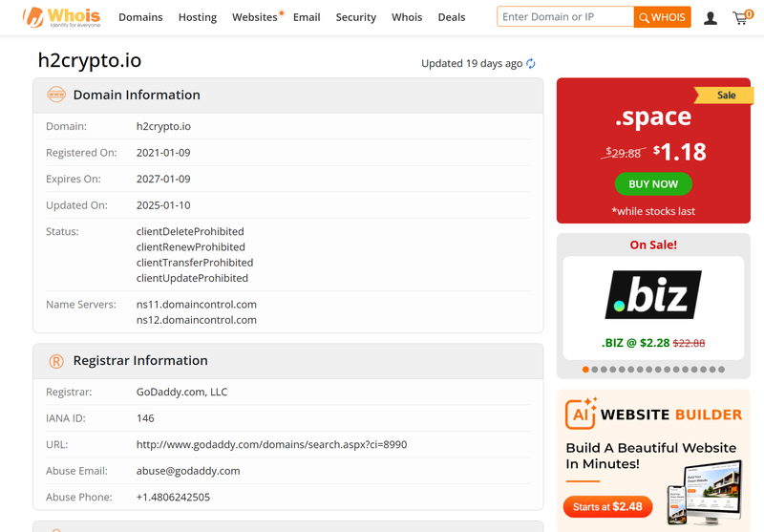Image resolution: width=764 pixels, height=532 pixels.
Task: Click the Domain Information section header
Action: (288, 95)
